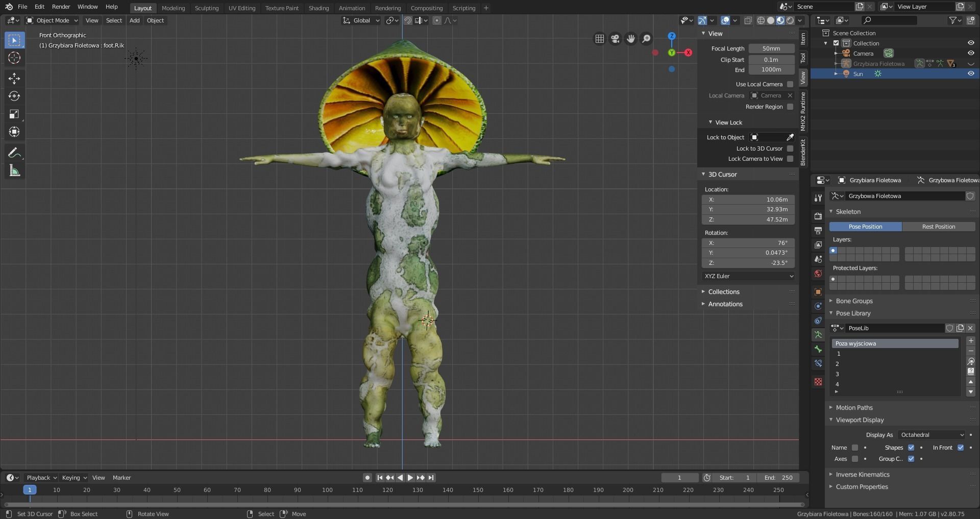Enable Render Region checkbox

click(x=790, y=107)
